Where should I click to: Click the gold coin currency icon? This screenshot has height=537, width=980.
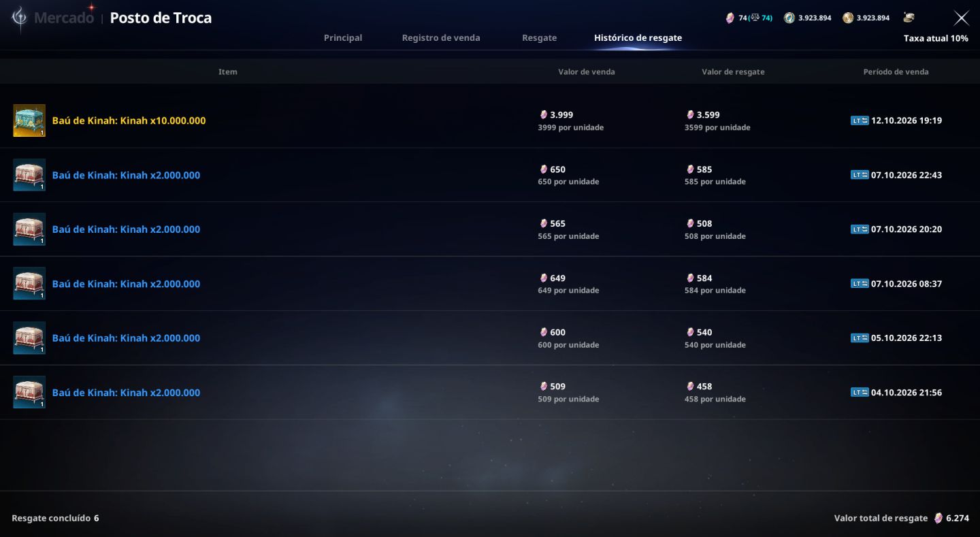(x=848, y=18)
